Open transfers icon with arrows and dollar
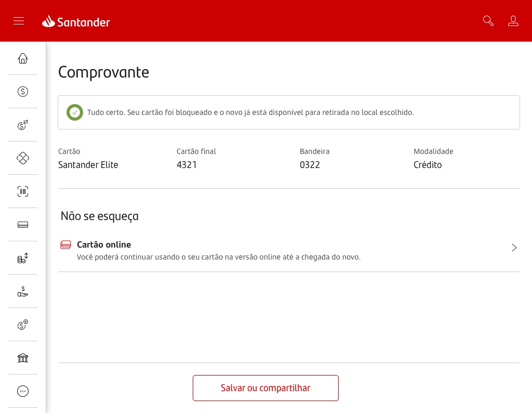This screenshot has height=413, width=532. click(23, 125)
